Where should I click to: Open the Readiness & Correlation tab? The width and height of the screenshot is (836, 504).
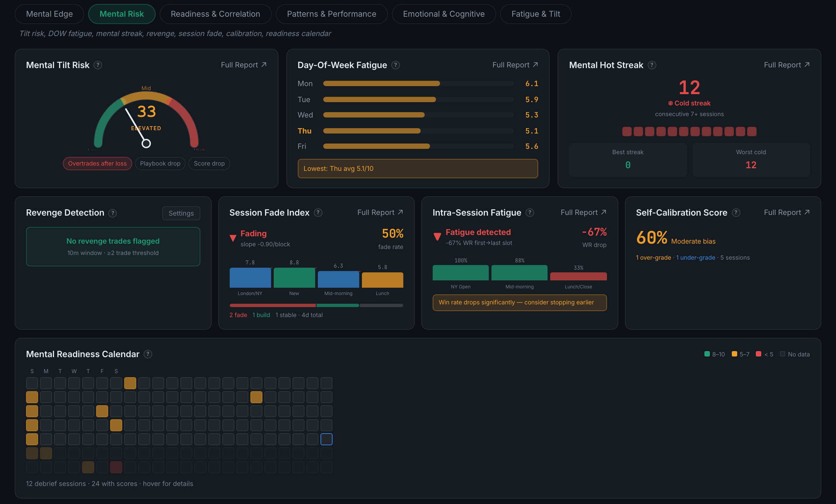pos(215,14)
